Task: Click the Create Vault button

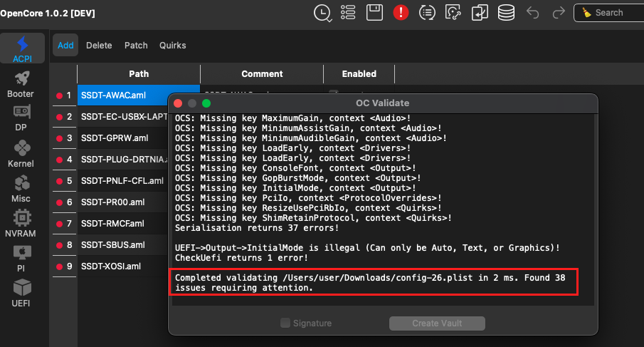Action: click(437, 323)
